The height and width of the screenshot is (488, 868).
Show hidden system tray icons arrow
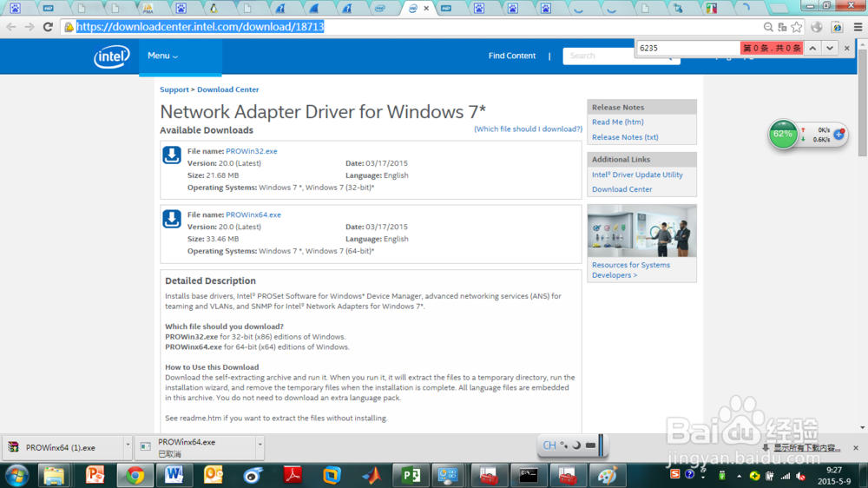739,476
